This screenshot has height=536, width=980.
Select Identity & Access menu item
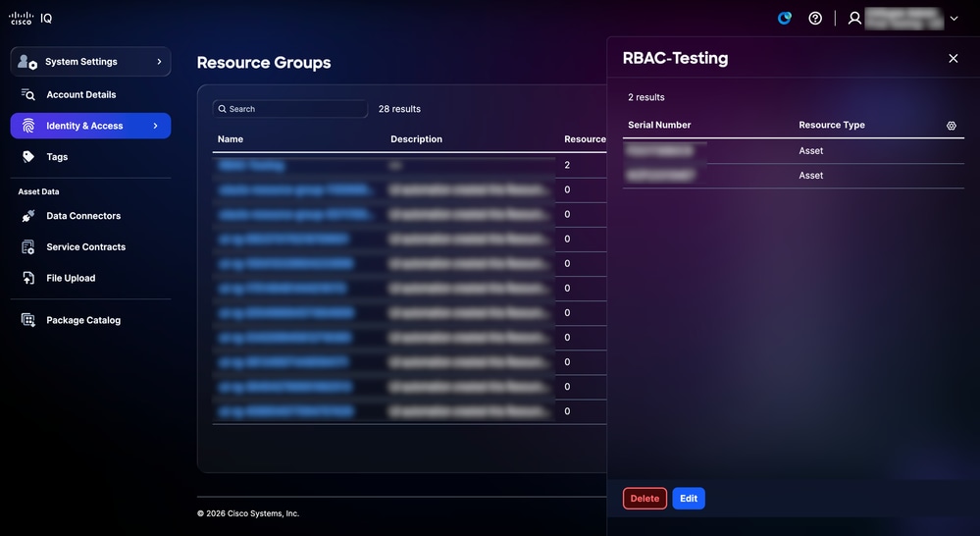[90, 126]
